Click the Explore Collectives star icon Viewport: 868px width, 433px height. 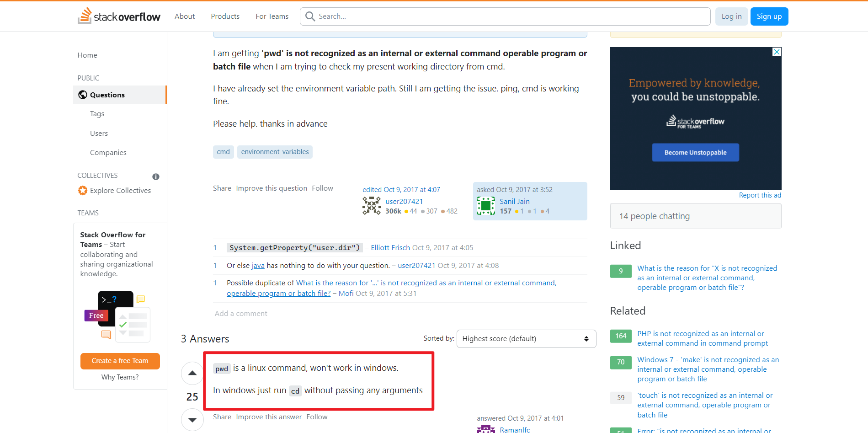(83, 190)
